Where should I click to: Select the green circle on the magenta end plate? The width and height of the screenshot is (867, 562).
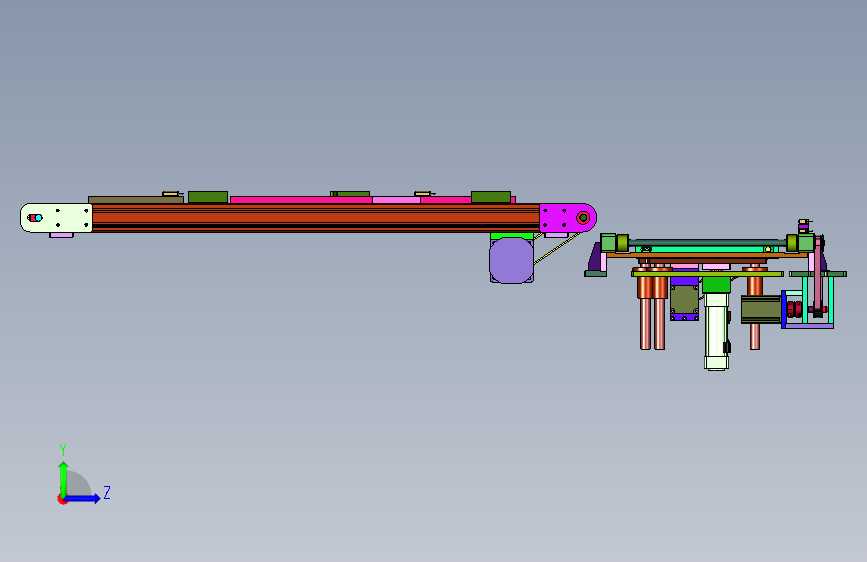[x=583, y=218]
